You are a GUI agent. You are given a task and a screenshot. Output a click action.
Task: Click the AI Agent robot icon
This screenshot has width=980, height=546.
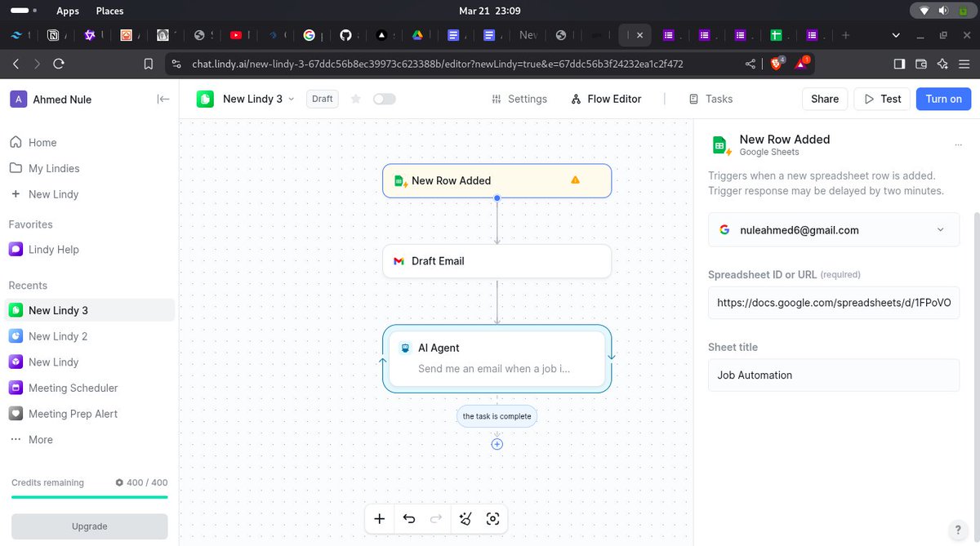[x=405, y=348]
